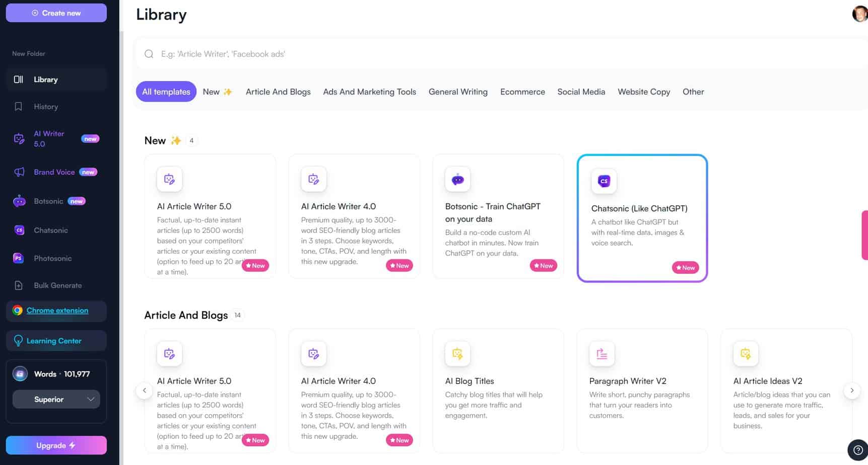Screen dimensions: 868x465
Task: Open Botsonic - Train ChatGPT card title
Action: tap(493, 212)
